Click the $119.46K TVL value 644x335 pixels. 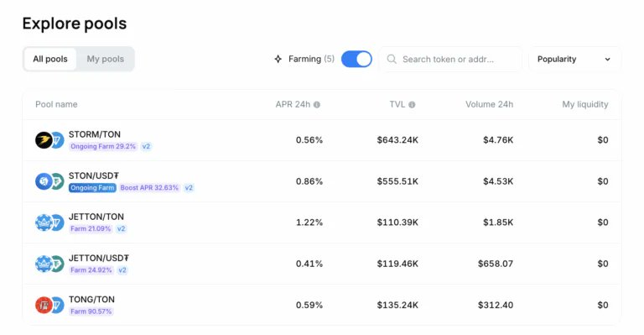pyautogui.click(x=397, y=264)
